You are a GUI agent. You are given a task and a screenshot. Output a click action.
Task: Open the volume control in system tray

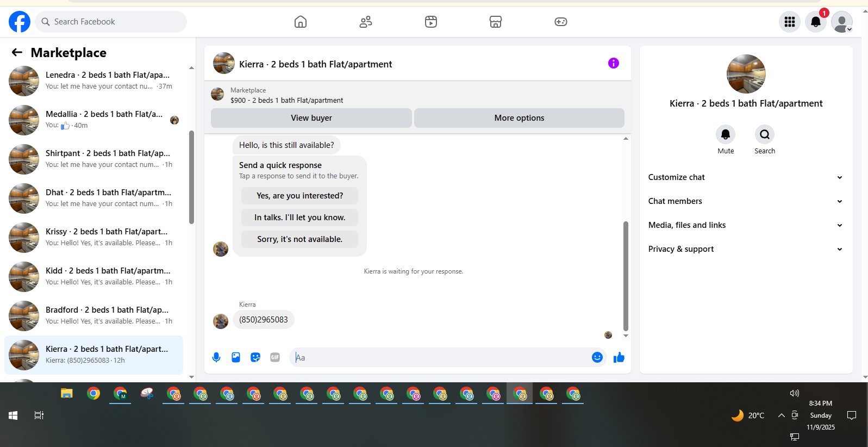click(x=795, y=393)
